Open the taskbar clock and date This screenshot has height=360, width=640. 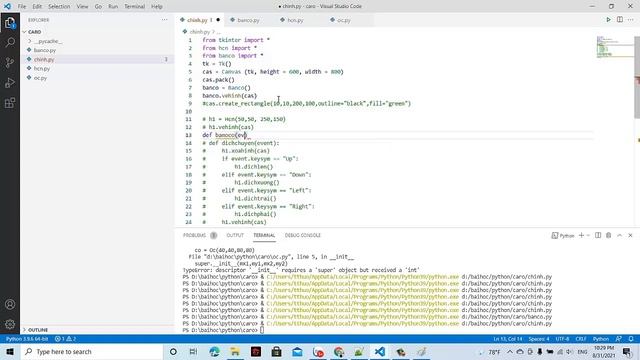604,351
